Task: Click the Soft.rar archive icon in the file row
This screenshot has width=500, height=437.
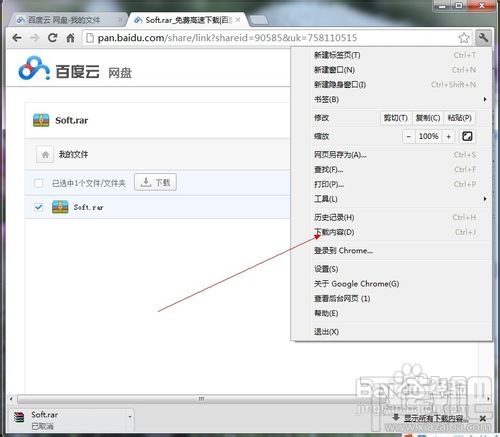Action: click(60, 207)
